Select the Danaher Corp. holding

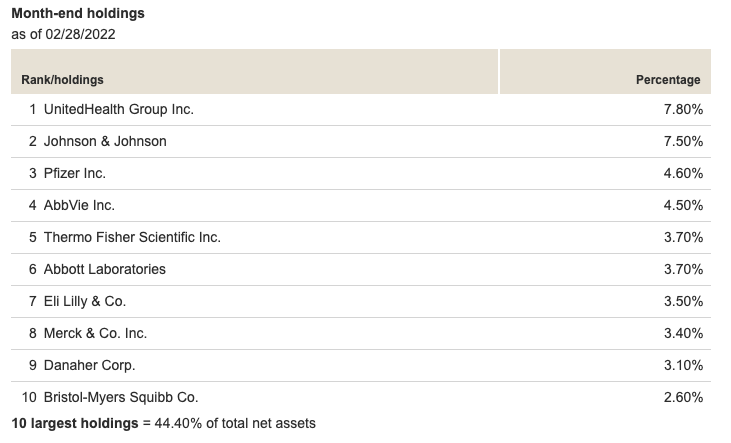(90, 365)
